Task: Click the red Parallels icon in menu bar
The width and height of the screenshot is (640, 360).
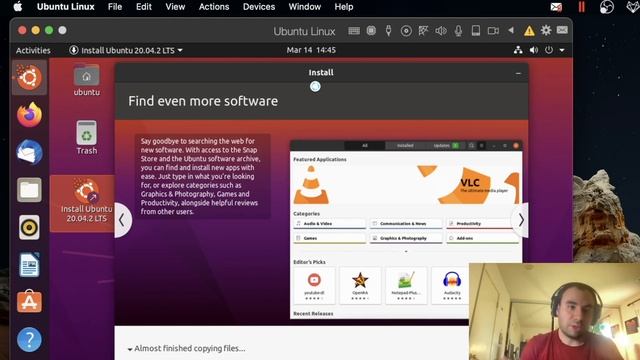Action: click(x=582, y=7)
